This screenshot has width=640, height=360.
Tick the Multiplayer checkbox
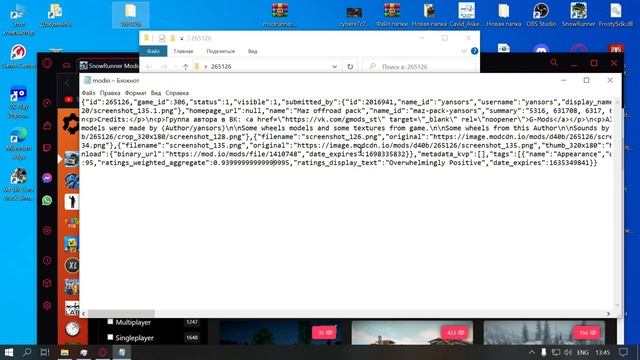click(x=110, y=322)
